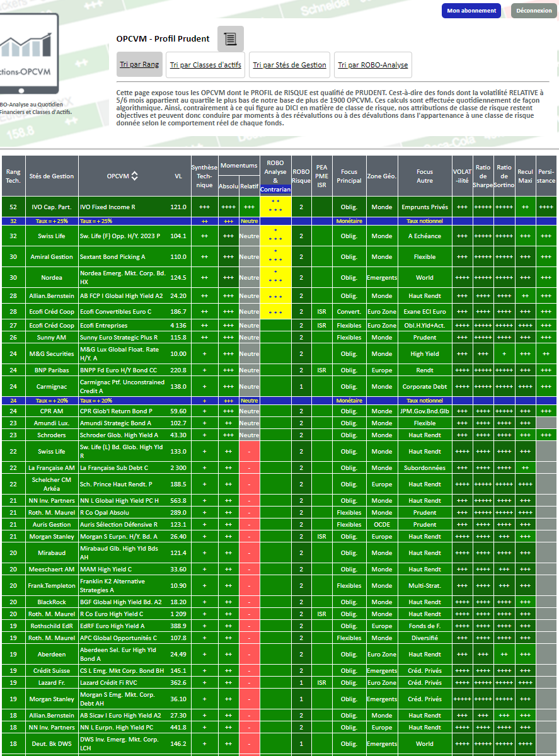Click the Synthèse Technique column header

(x=204, y=176)
